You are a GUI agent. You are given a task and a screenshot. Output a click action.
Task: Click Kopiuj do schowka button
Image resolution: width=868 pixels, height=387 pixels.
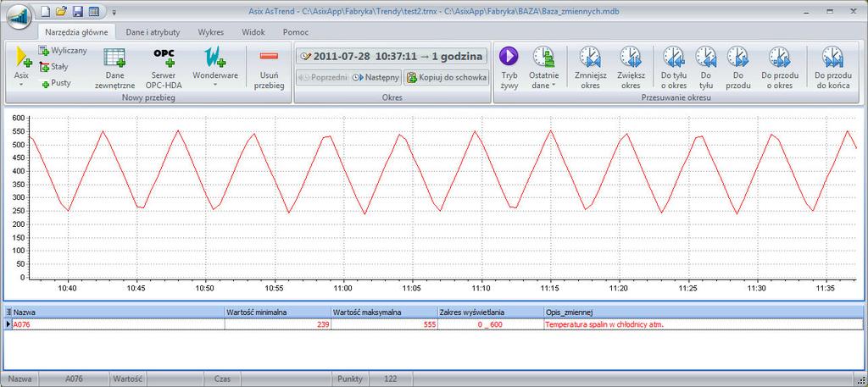[446, 77]
